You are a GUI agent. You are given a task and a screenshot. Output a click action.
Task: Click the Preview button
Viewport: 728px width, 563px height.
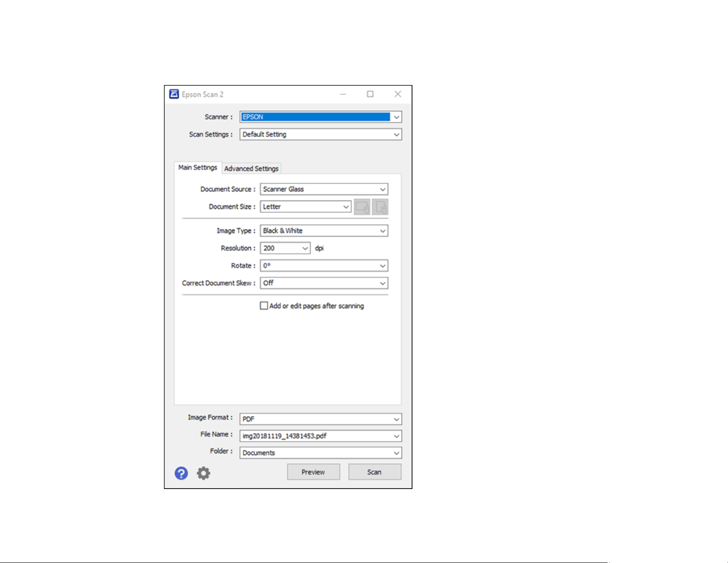coord(314,472)
